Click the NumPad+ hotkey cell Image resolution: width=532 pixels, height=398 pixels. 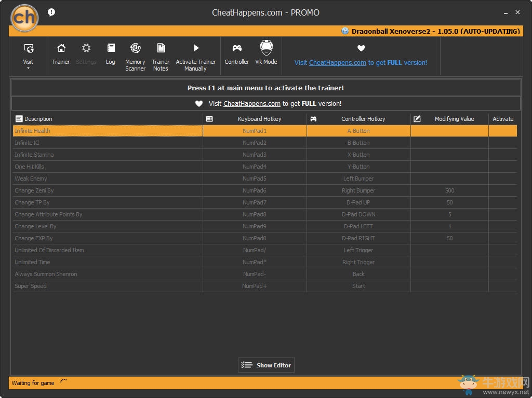point(255,286)
